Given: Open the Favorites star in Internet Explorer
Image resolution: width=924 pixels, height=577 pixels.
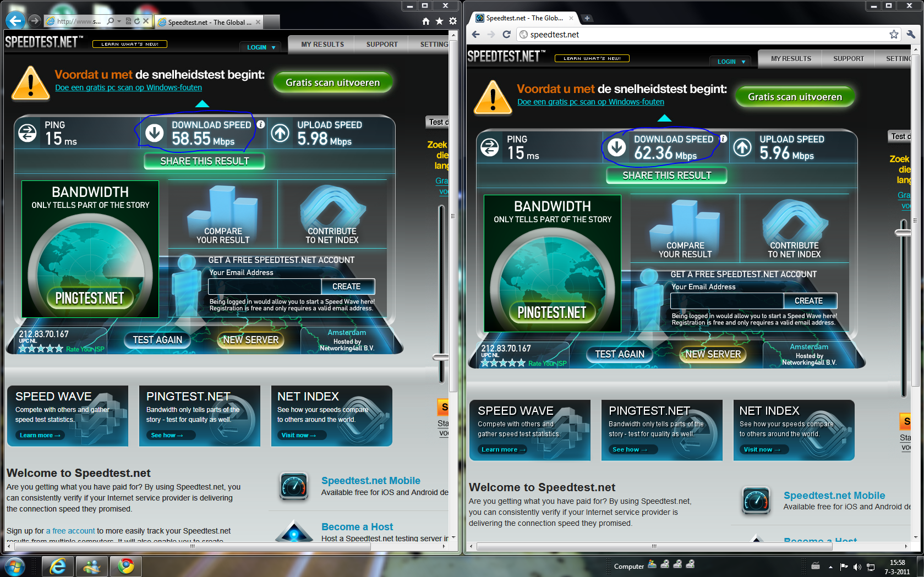Looking at the screenshot, I should (x=439, y=21).
